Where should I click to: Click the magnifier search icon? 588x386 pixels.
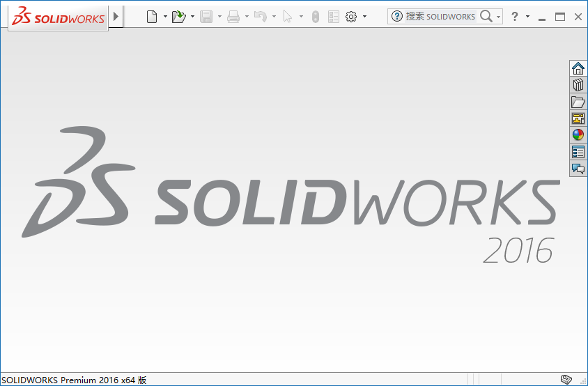point(486,16)
